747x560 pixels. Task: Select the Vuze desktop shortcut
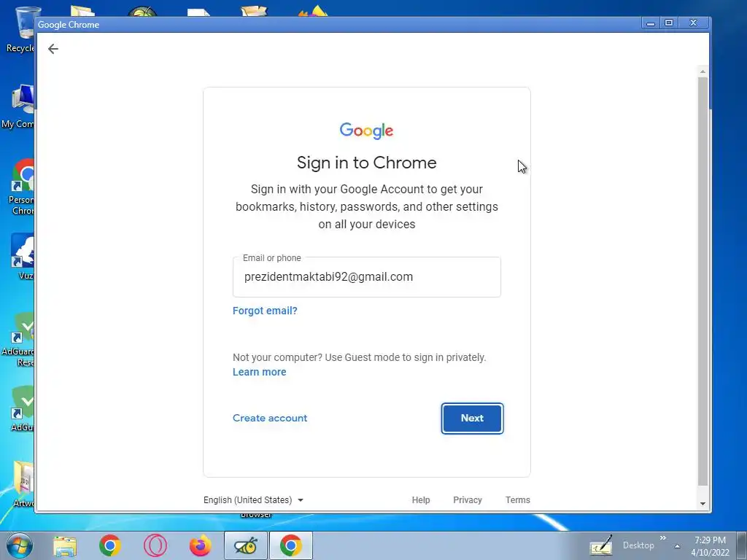[23, 256]
